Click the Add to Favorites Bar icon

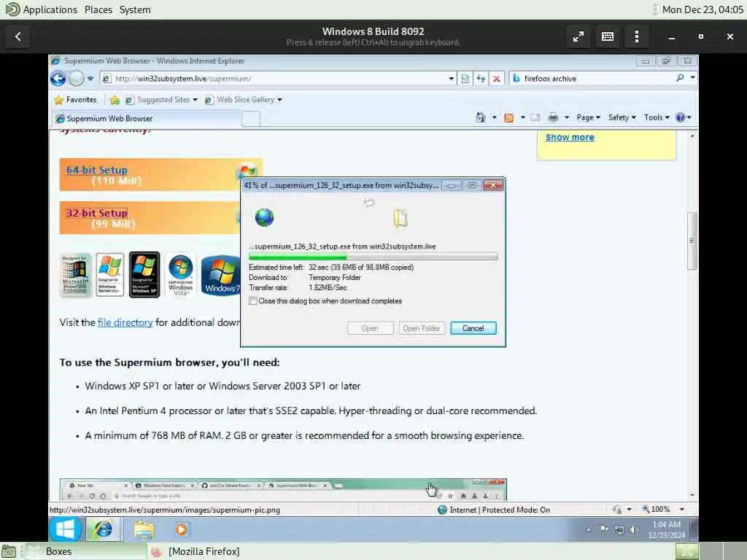coord(115,99)
